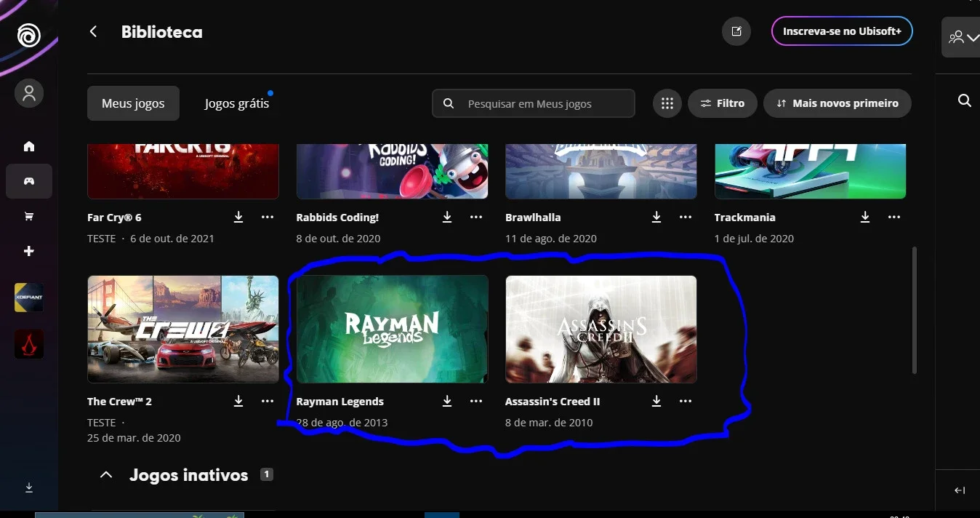Click the Rabbids Coding! title text
Viewport: 980px width, 518px height.
pyautogui.click(x=337, y=217)
